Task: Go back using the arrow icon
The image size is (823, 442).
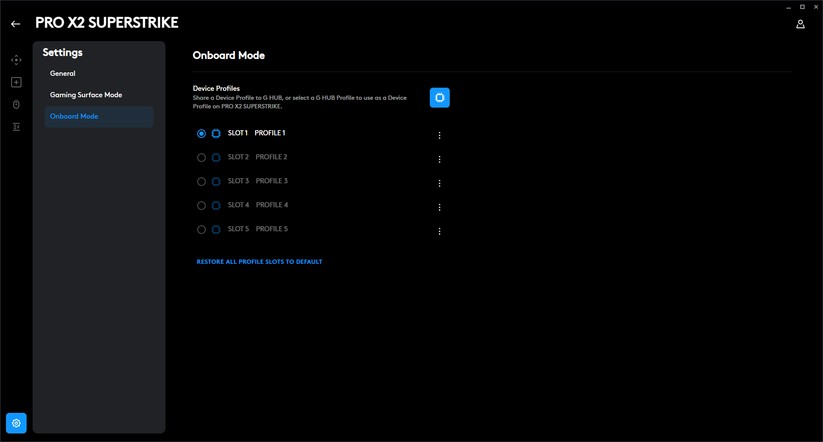Action: [x=15, y=24]
